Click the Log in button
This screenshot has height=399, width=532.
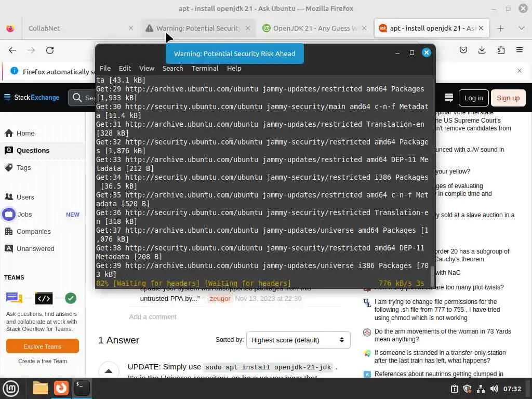474,98
